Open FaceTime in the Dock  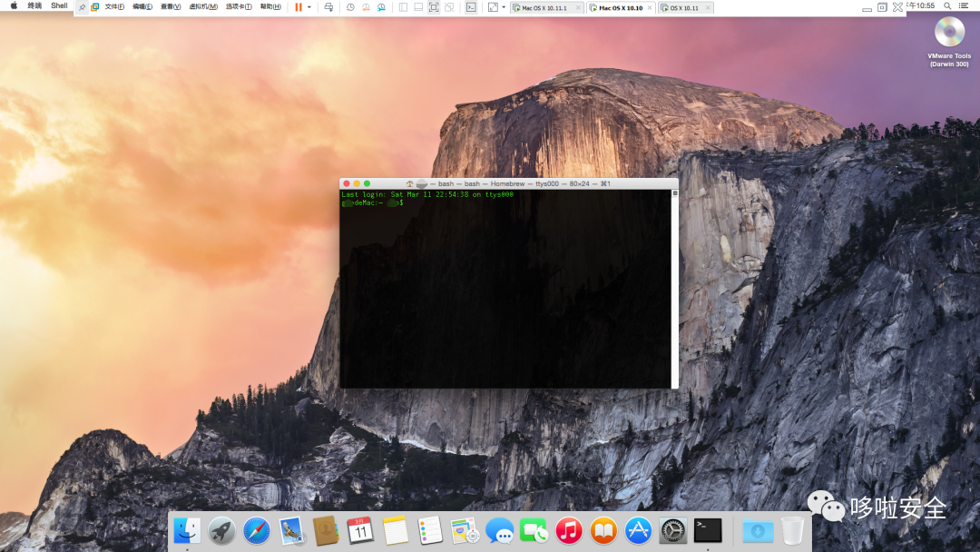pyautogui.click(x=534, y=531)
